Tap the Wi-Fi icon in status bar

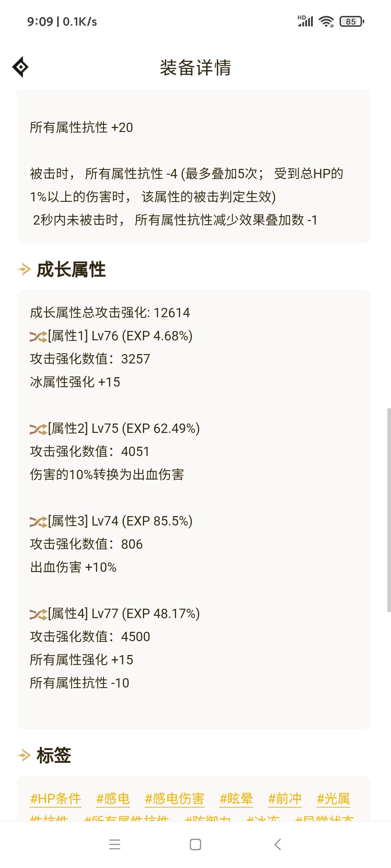point(326,22)
